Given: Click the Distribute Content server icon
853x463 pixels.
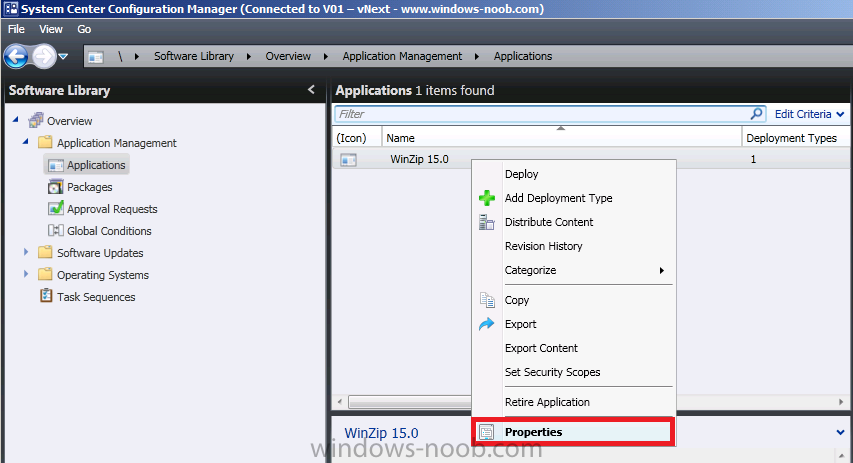Looking at the screenshot, I should pyautogui.click(x=486, y=222).
